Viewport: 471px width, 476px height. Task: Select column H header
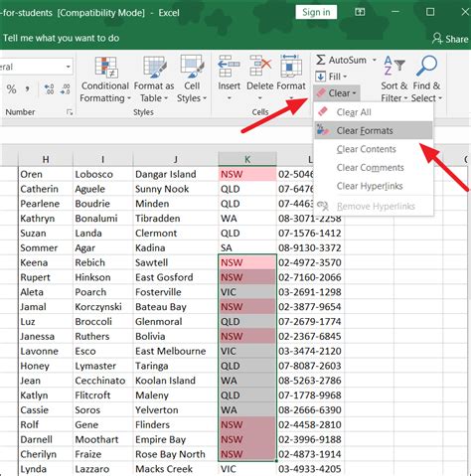[x=46, y=159]
